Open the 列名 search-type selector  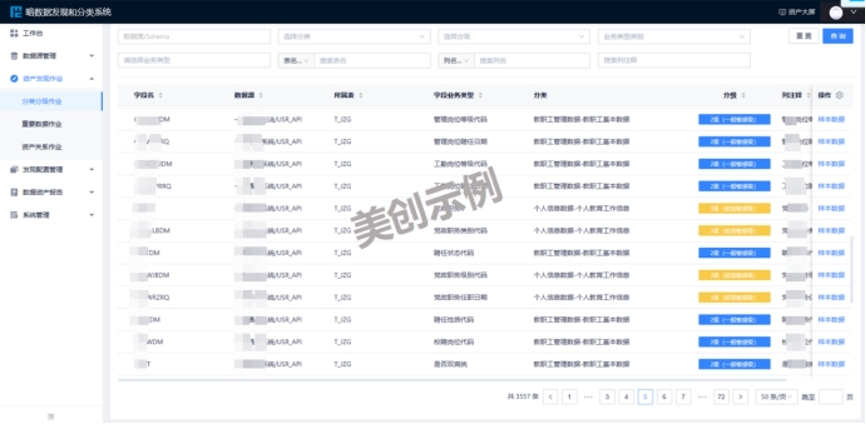click(456, 60)
